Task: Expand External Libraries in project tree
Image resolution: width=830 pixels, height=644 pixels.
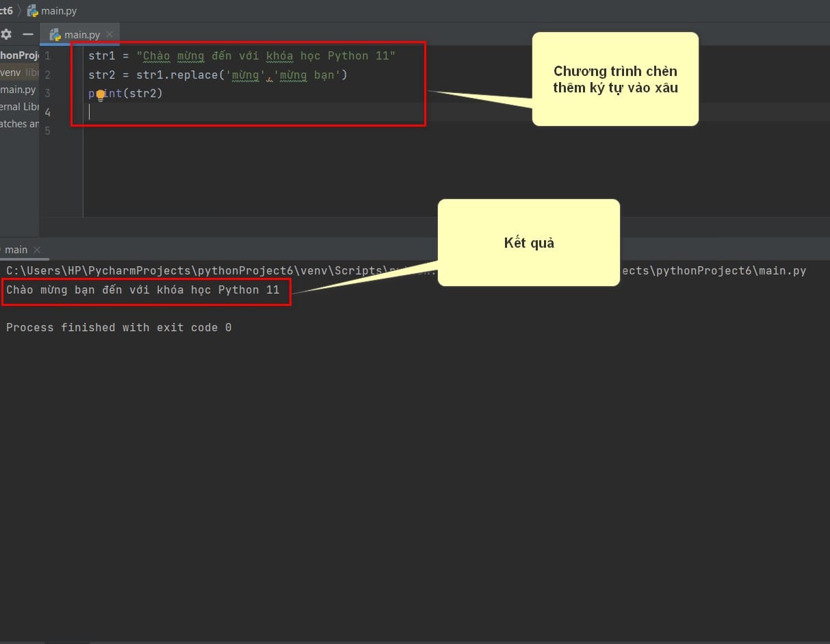Action: [19, 107]
